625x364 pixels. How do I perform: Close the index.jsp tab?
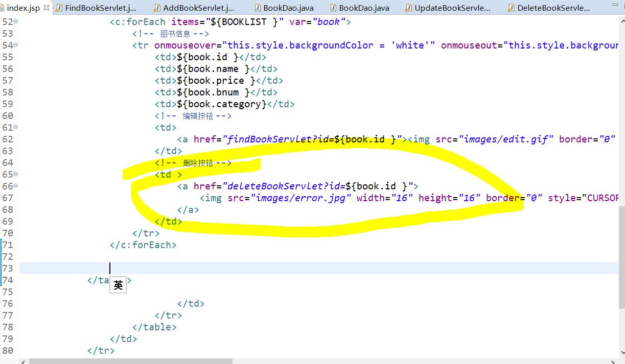(x=45, y=8)
